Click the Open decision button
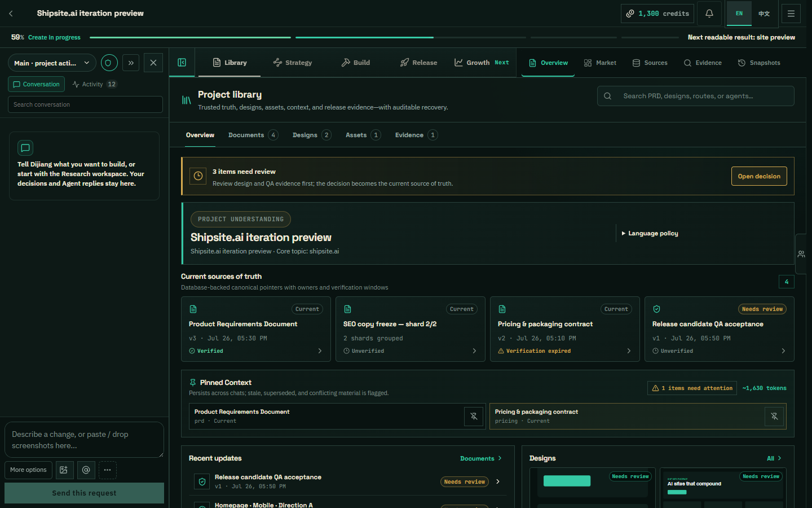812x508 pixels. pos(759,176)
